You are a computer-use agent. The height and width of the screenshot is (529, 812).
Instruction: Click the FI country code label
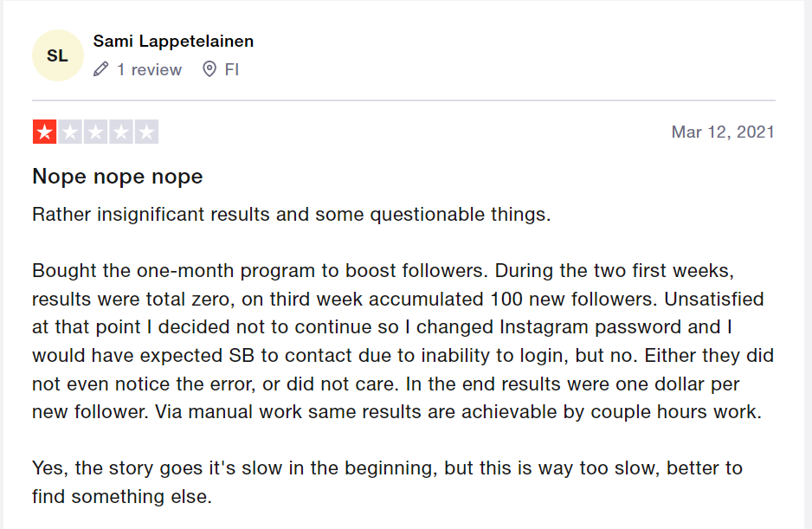(x=231, y=69)
